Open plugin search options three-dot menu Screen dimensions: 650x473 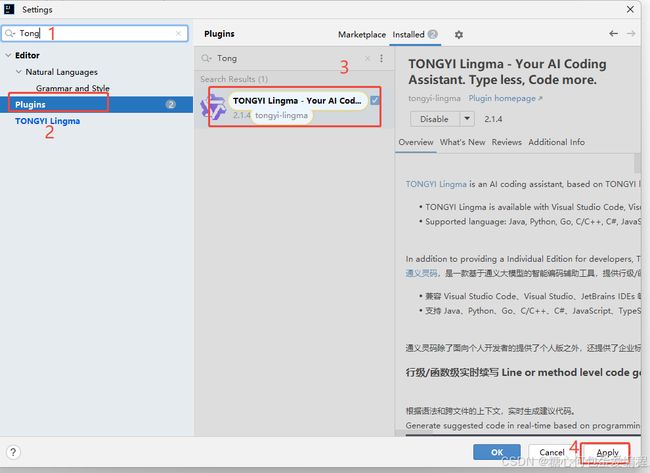[x=381, y=58]
